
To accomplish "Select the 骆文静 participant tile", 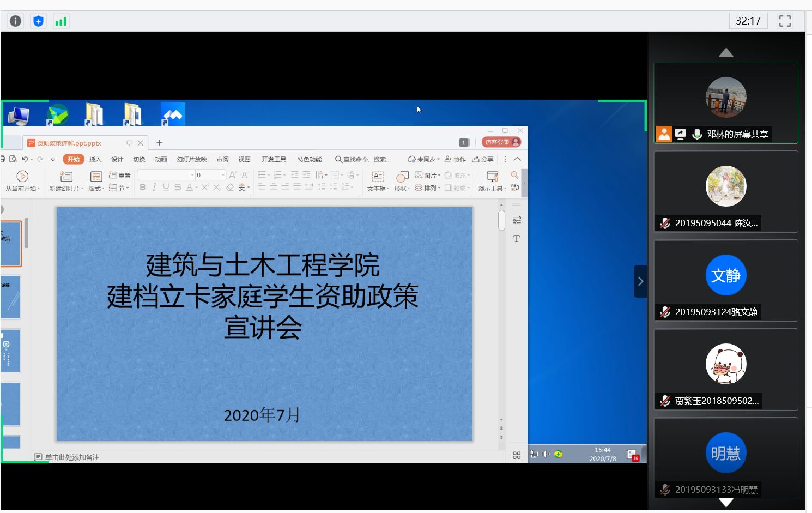I will (x=726, y=281).
